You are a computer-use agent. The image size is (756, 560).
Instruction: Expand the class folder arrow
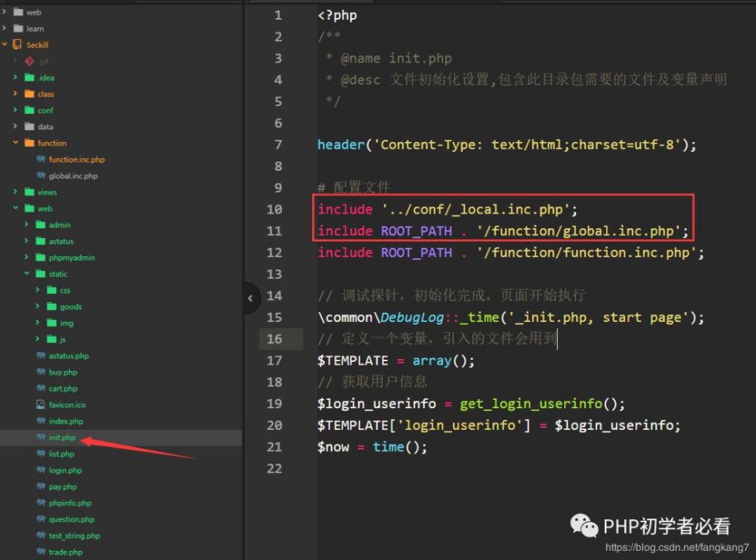tap(15, 94)
